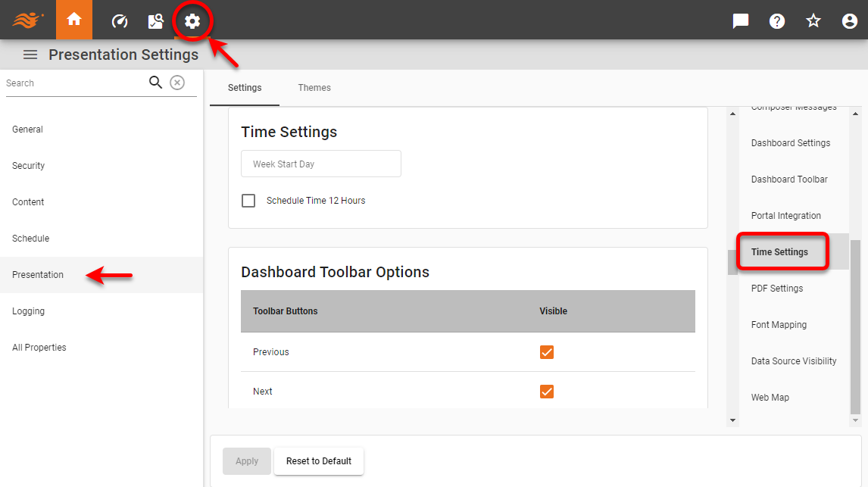Uncheck Visible for the Next toolbar button
This screenshot has height=487, width=868.
pyautogui.click(x=547, y=391)
